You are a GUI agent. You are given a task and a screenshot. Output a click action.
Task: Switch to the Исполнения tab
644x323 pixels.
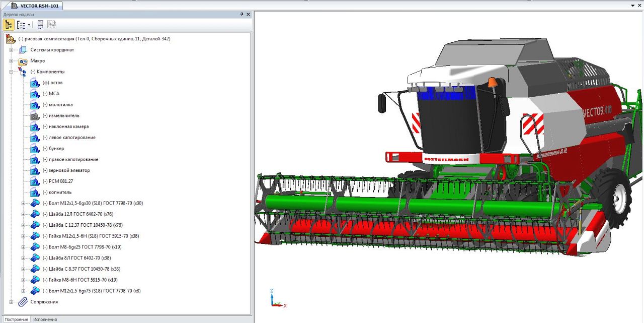[x=45, y=319]
